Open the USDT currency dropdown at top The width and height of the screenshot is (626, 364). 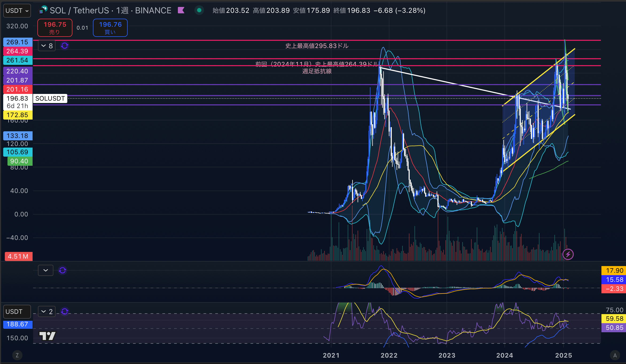[17, 11]
